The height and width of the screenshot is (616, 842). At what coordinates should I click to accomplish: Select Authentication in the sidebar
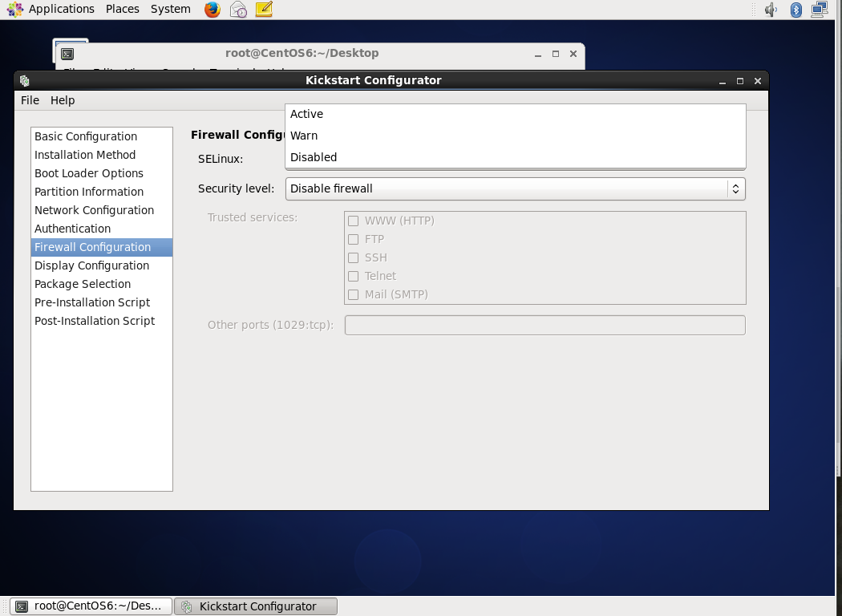coord(102,229)
